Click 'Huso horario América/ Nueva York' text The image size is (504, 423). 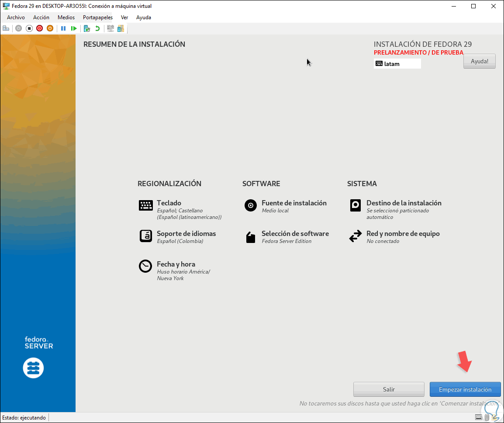(x=183, y=275)
